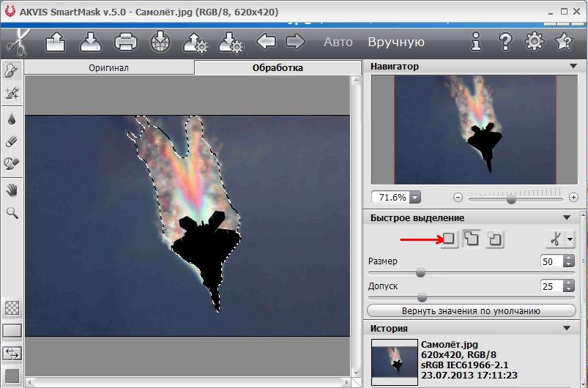Load preset with gear-and-up-arrow icon
588x388 pixels.
tap(196, 42)
